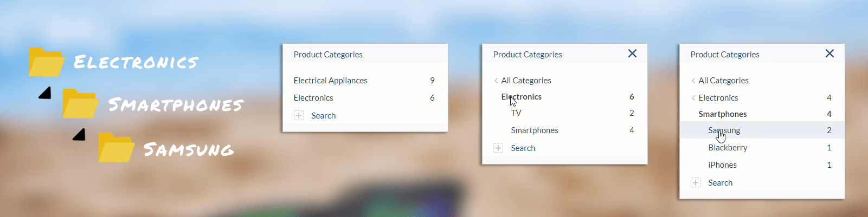Image resolution: width=868 pixels, height=217 pixels.
Task: Select the Electrical Appliances category
Action: [x=330, y=81]
